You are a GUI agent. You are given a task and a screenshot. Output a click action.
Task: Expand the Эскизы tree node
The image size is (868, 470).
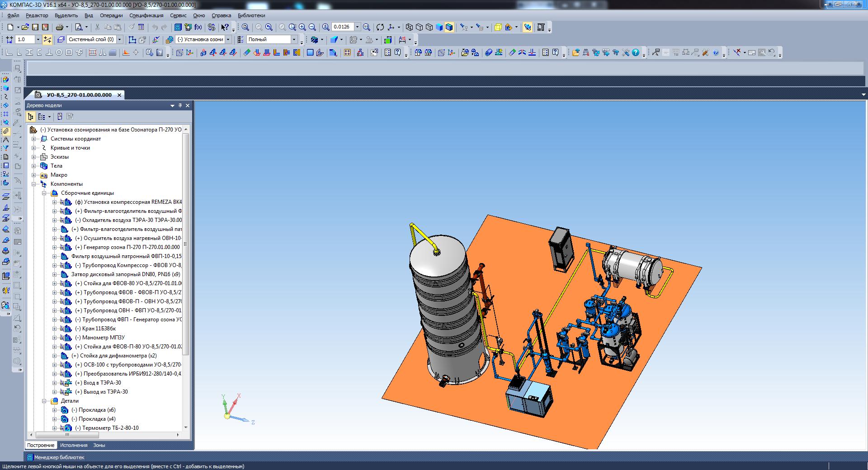click(x=33, y=157)
